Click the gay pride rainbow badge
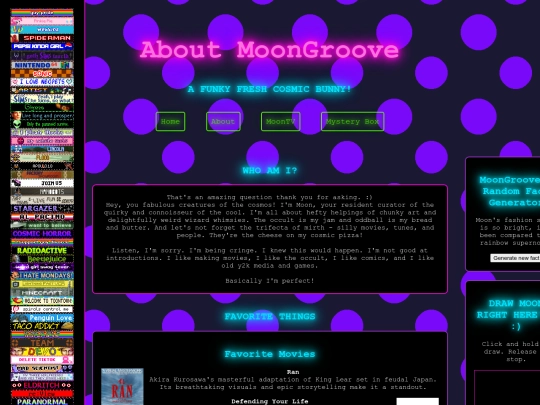The image size is (540, 405). click(x=42, y=13)
